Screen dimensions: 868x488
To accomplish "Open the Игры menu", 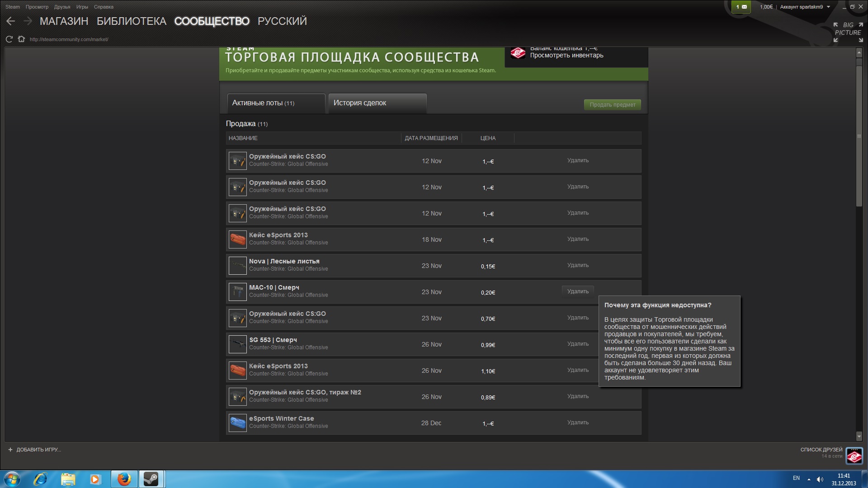I will click(82, 7).
